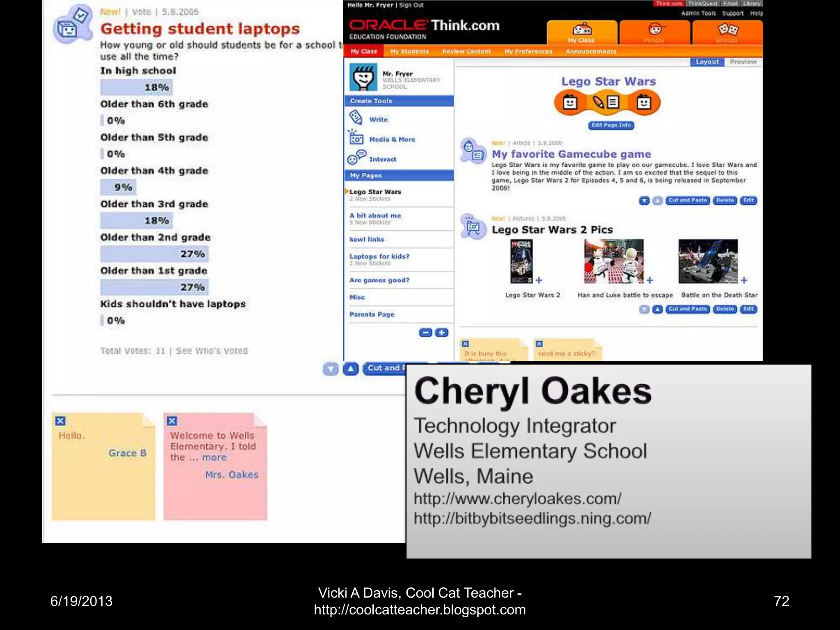The width and height of the screenshot is (840, 630).
Task: Open the 'Are games good?' page
Action: 379,280
